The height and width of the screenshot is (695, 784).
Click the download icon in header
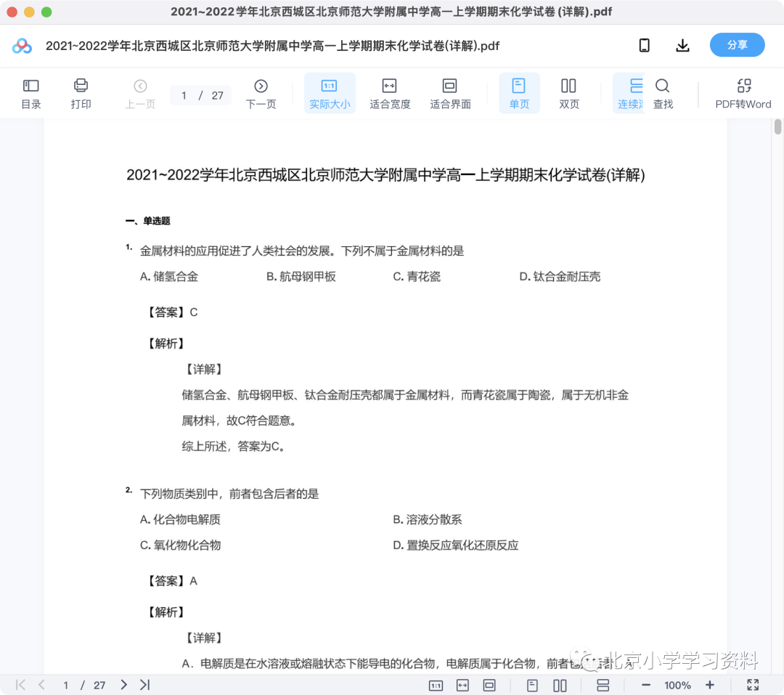coord(682,46)
